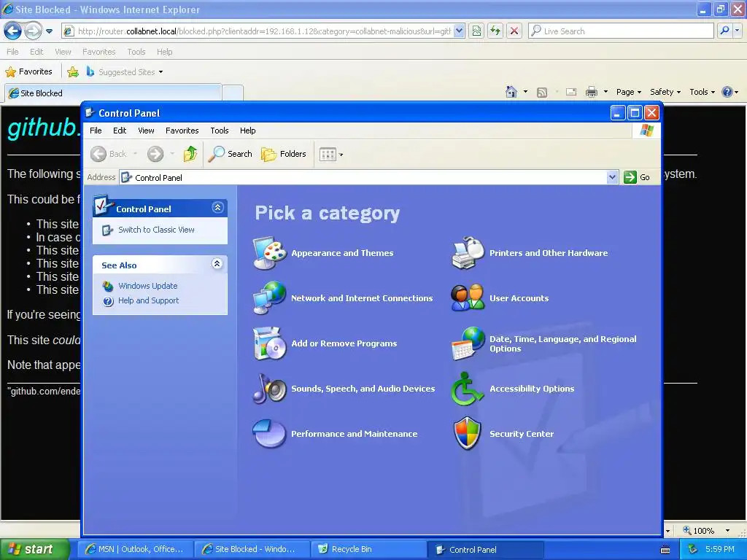Open Control Panel Favorites menu
747x560 pixels.
tap(182, 131)
